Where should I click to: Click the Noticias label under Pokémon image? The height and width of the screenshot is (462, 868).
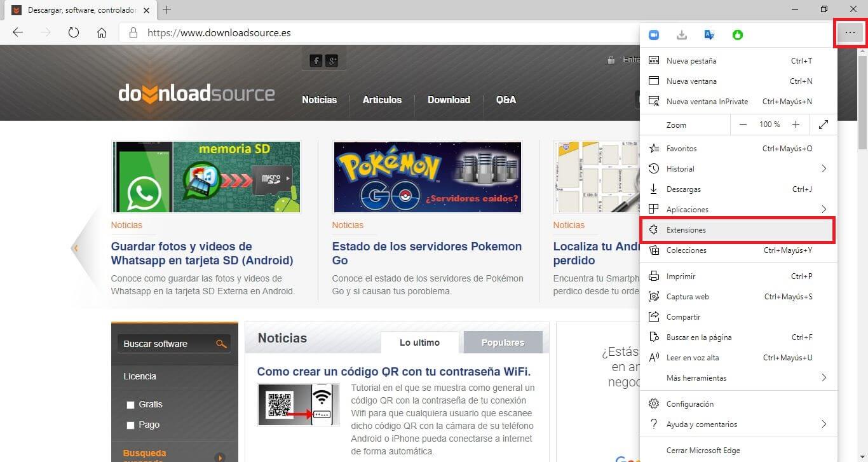coord(348,225)
